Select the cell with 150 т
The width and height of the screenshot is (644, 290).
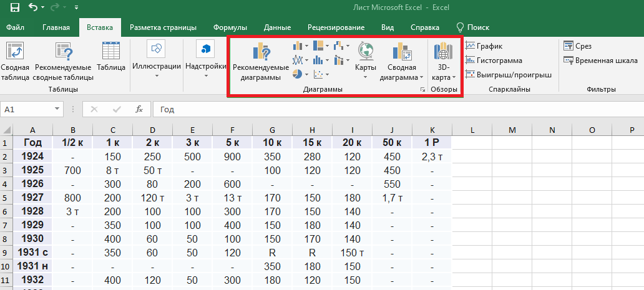353,253
